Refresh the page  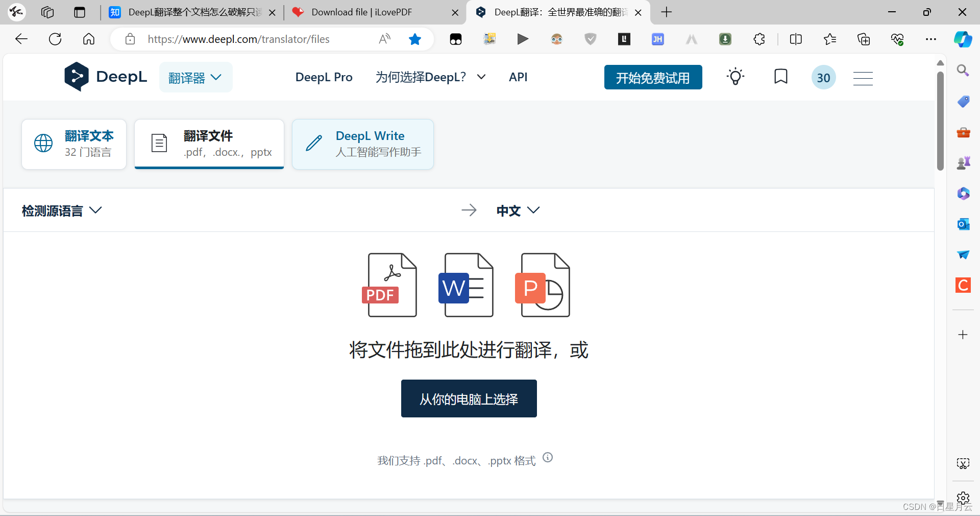coord(55,39)
